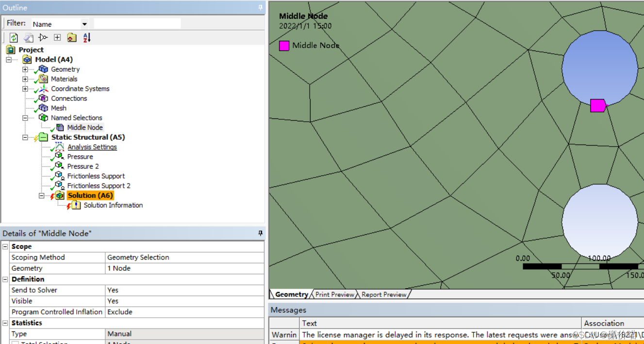Click the first Pressure load icon
The height and width of the screenshot is (344, 644).
(x=60, y=157)
